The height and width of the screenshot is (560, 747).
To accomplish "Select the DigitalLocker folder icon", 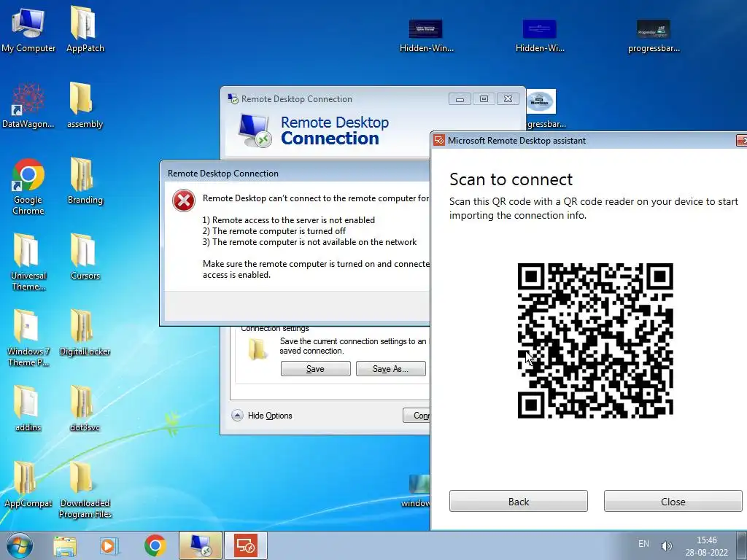I will click(x=85, y=332).
